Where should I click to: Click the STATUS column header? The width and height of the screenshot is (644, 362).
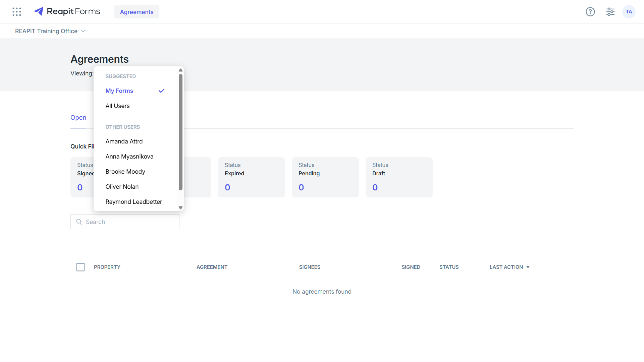[449, 267]
